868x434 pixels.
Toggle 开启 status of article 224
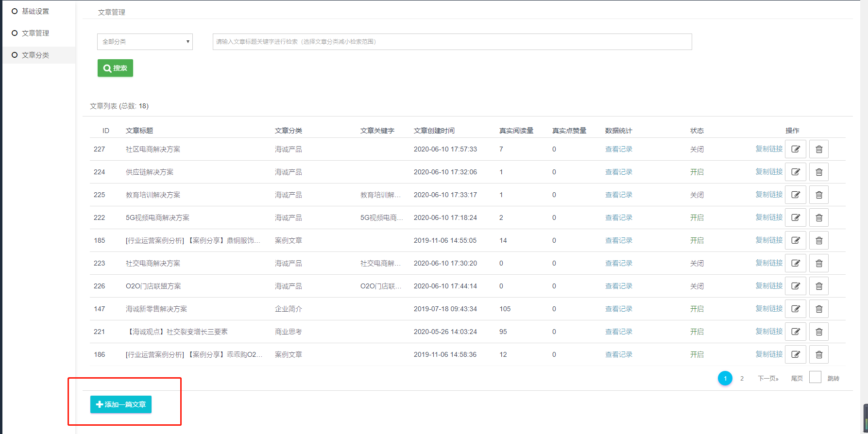[x=697, y=172]
